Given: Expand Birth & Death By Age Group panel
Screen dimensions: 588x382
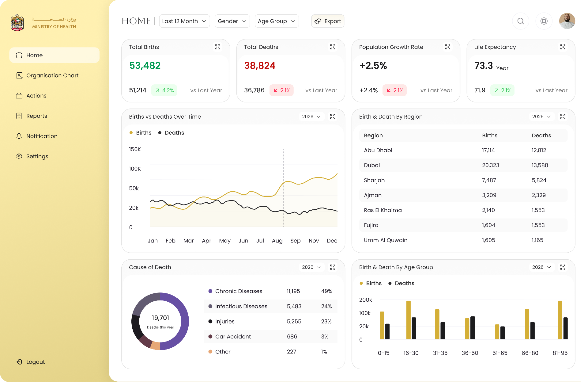Looking at the screenshot, I should click(563, 267).
